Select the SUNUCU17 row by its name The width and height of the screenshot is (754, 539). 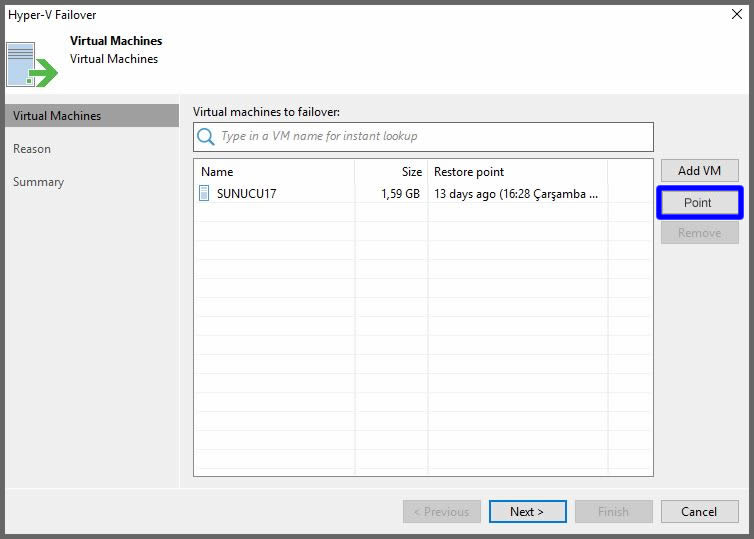246,194
